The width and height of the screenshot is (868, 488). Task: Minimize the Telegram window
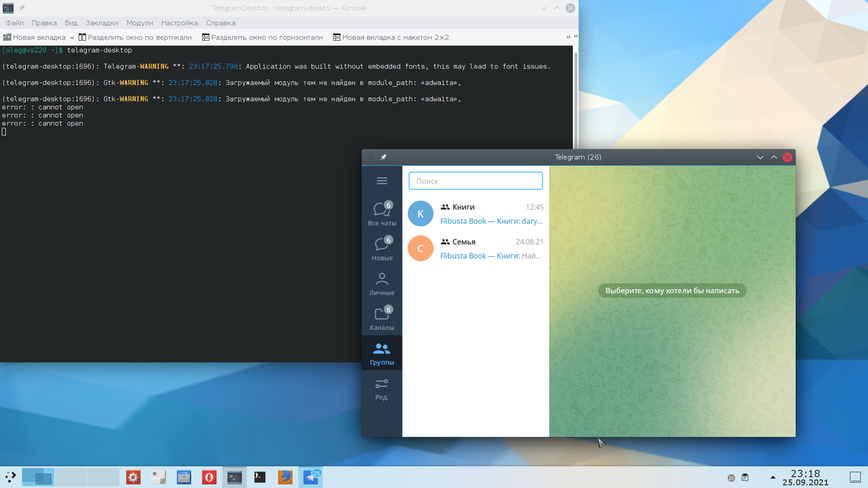761,157
